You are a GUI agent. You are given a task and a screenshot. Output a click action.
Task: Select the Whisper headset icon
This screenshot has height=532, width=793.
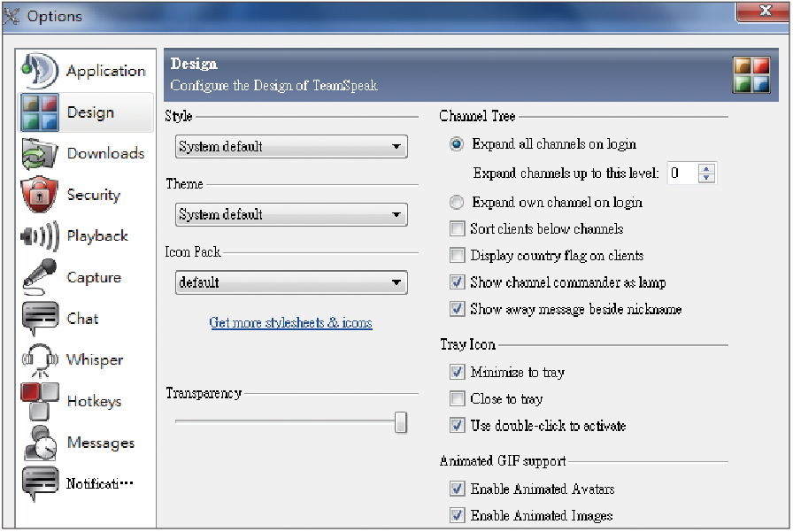click(x=40, y=360)
